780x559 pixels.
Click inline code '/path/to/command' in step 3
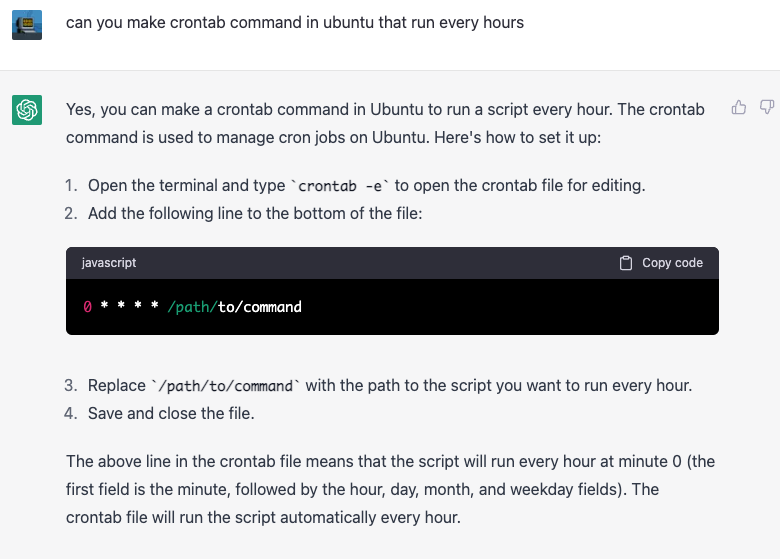226,386
